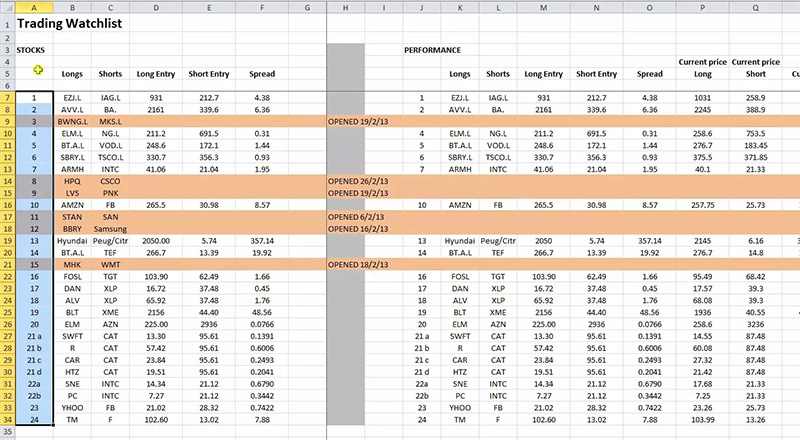Click the YHOO cell in Stocks table

pyautogui.click(x=72, y=408)
